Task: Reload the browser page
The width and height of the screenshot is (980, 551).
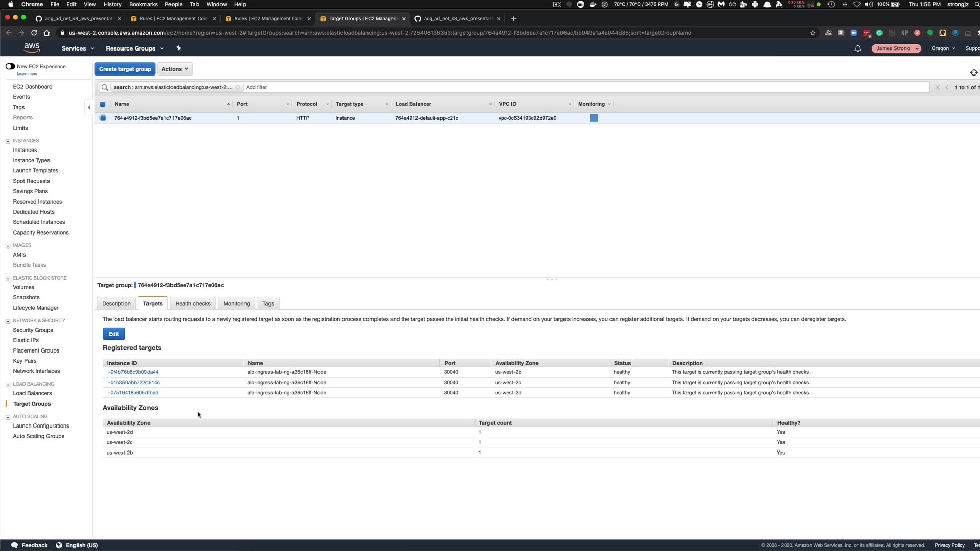Action: coord(34,33)
